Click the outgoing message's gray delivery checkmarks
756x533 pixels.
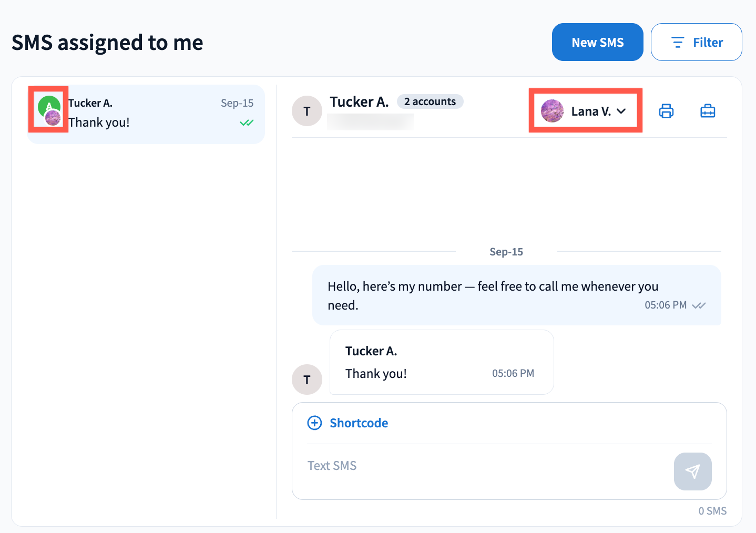pyautogui.click(x=699, y=305)
